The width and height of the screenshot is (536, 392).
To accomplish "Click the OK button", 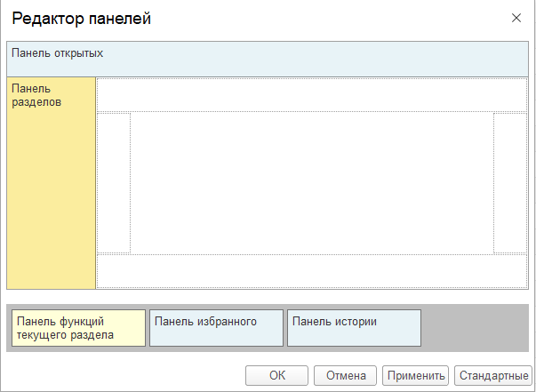I will (276, 375).
